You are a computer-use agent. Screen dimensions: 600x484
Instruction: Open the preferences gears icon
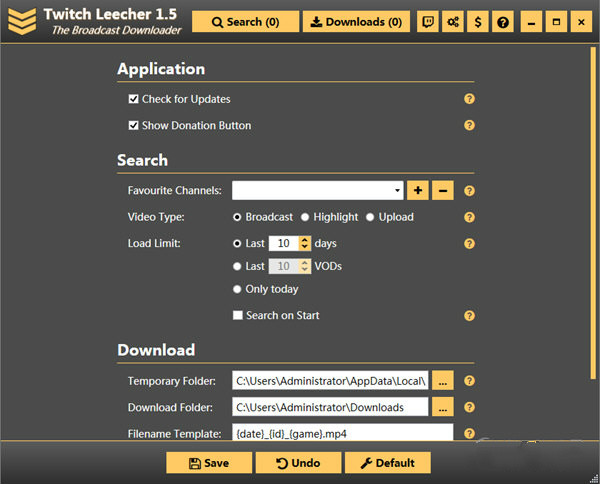tap(453, 22)
